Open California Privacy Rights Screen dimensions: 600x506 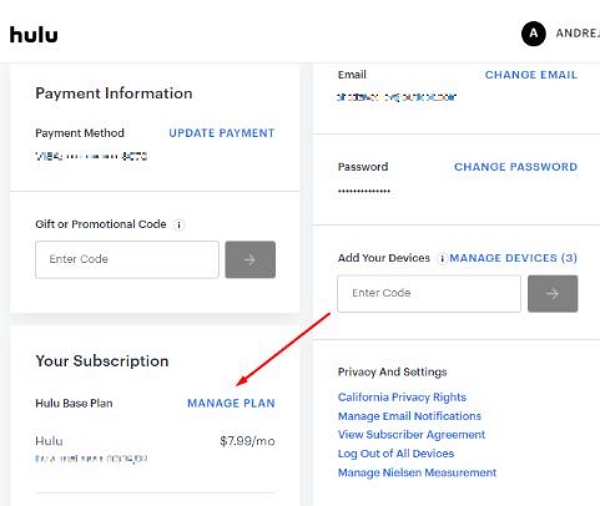[402, 397]
